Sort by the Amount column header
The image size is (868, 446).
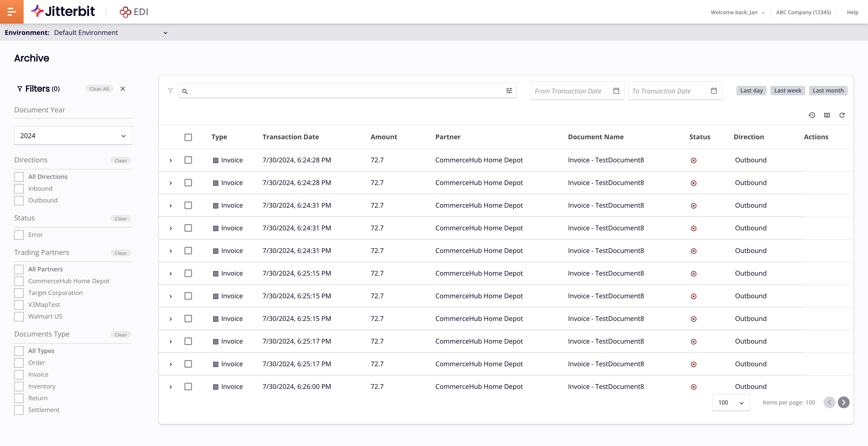[x=384, y=137]
